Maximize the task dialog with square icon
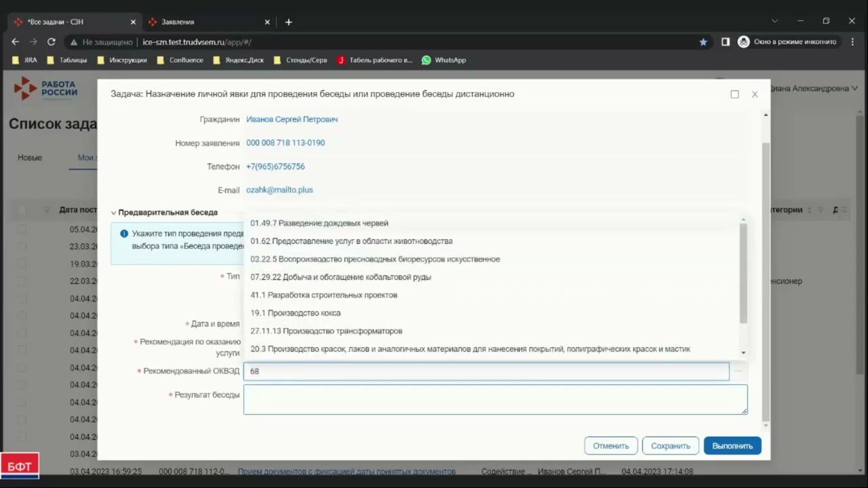Viewport: 868px width, 488px height. pyautogui.click(x=734, y=94)
